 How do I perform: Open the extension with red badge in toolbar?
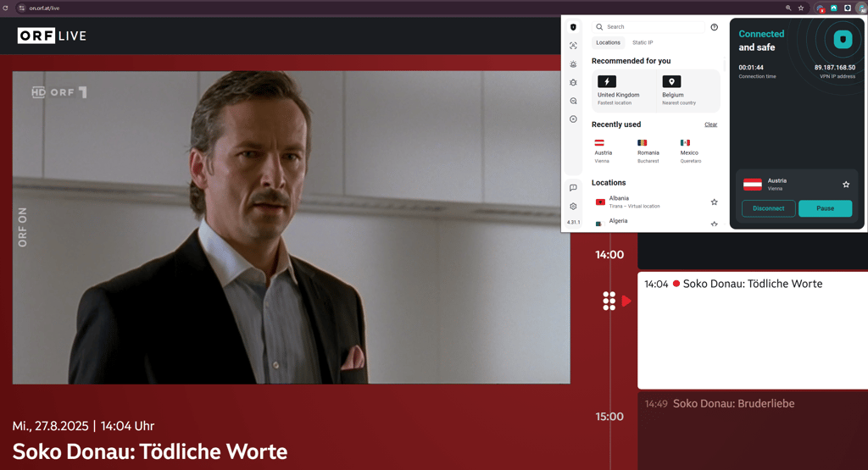pos(821,8)
